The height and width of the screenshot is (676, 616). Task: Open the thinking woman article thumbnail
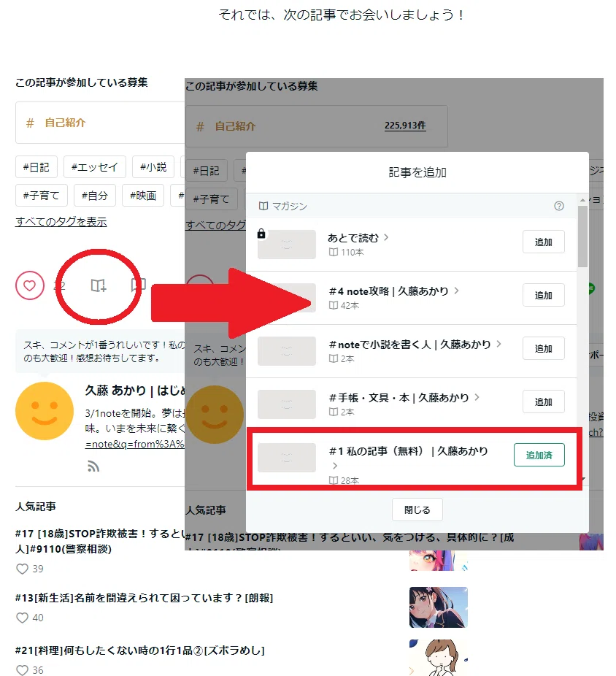pos(438,658)
